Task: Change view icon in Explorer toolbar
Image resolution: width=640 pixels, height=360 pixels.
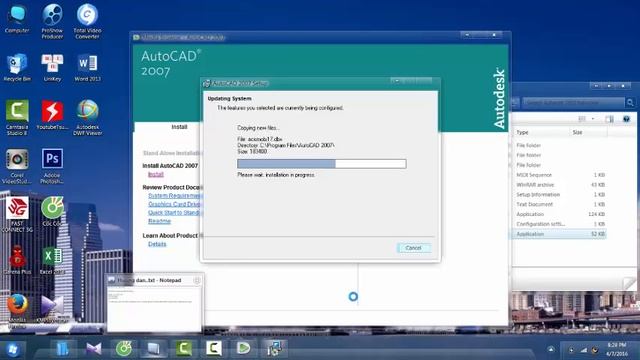Action: (582, 119)
